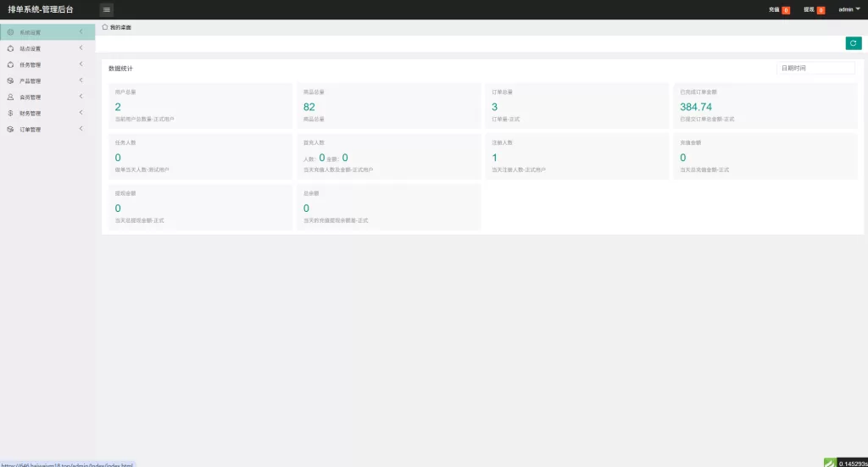Click the 已完成订单金额 384.74 stat card
868x467 pixels.
(765, 106)
